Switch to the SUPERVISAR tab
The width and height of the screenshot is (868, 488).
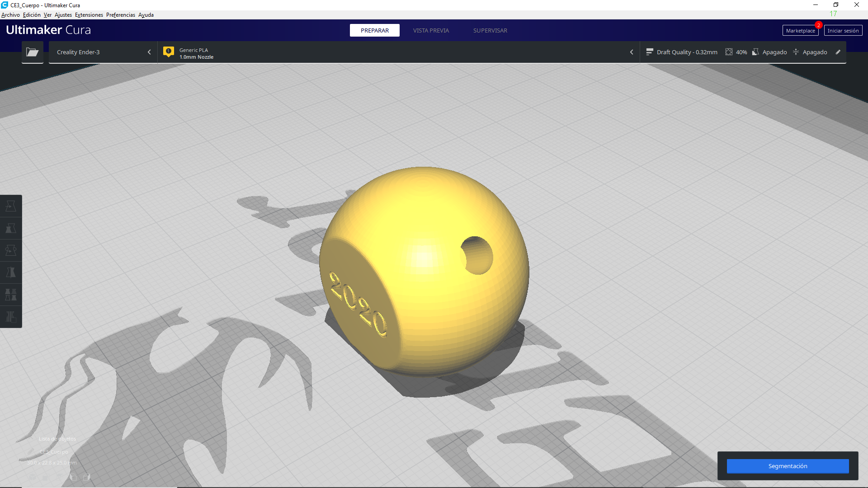click(490, 30)
